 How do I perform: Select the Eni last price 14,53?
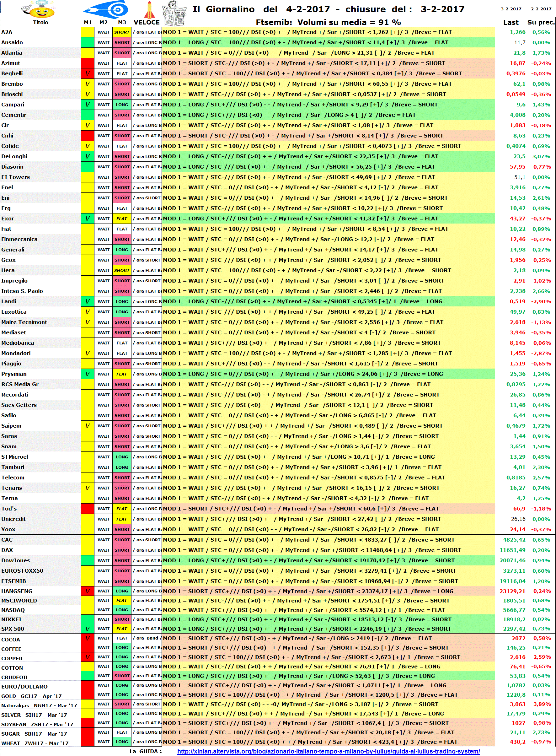[x=517, y=198]
